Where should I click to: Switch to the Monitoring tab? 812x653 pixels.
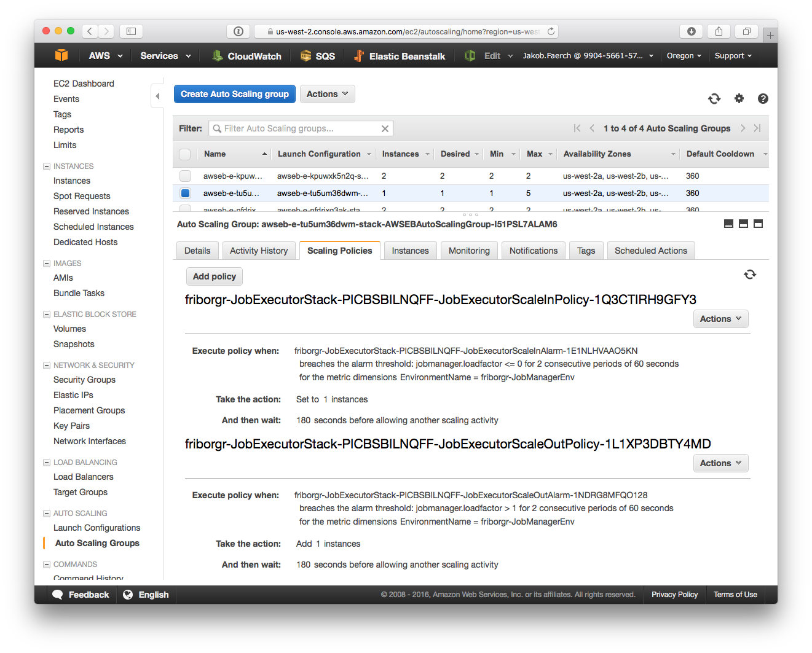pyautogui.click(x=470, y=251)
